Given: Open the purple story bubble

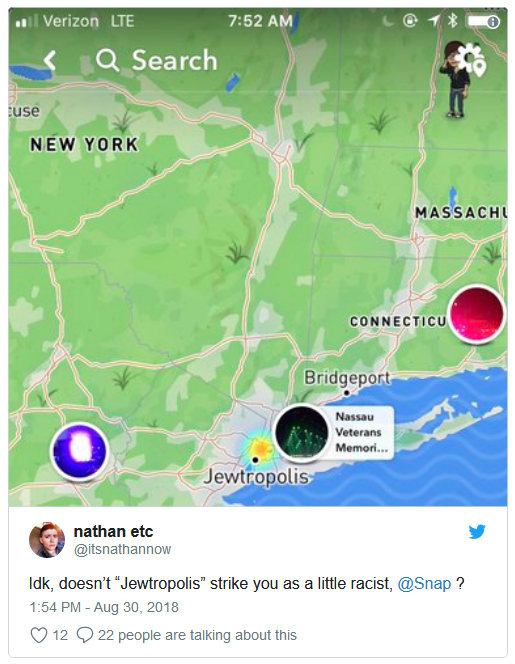Looking at the screenshot, I should (x=79, y=451).
